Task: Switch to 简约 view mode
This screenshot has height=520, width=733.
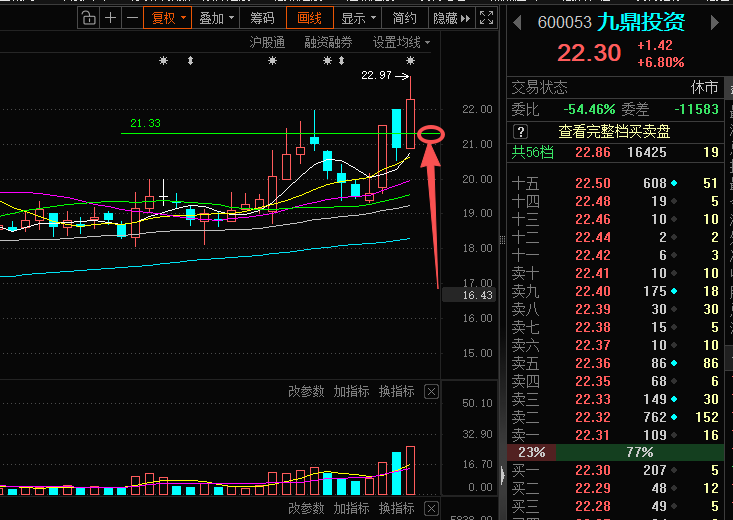Action: pyautogui.click(x=404, y=18)
